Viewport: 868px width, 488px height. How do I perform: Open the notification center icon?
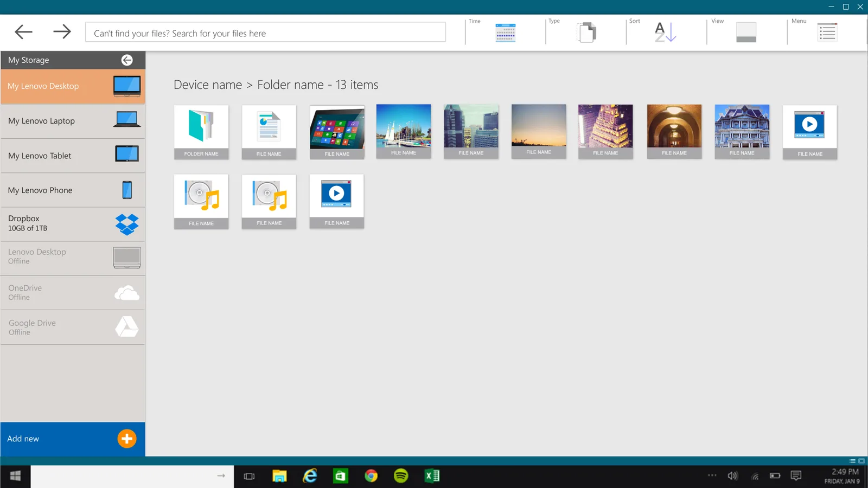coord(796,476)
